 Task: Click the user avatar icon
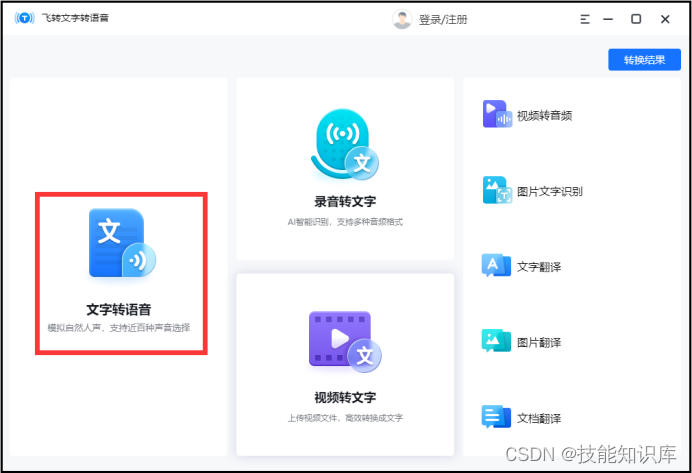[x=402, y=19]
